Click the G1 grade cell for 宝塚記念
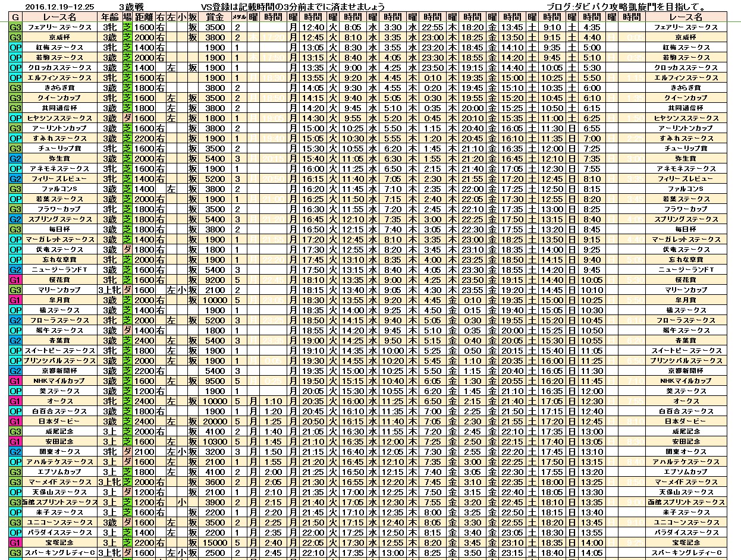Screen dimensions: 741x560 [15, 543]
